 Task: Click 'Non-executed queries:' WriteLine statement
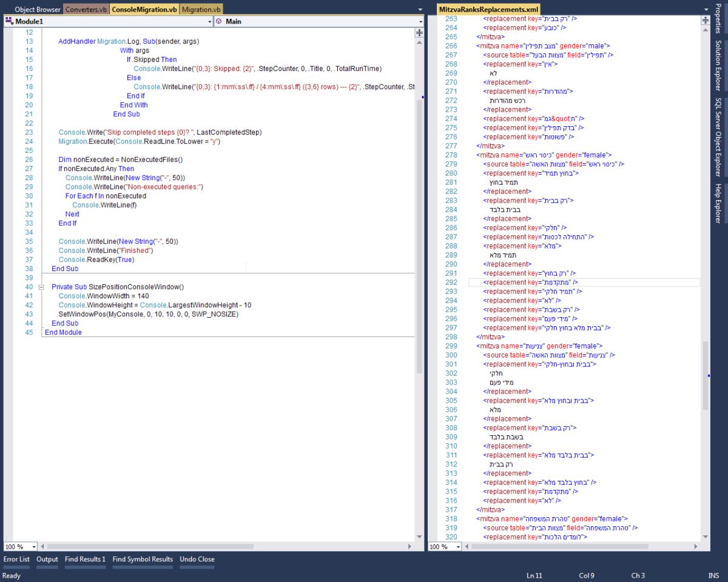[134, 187]
